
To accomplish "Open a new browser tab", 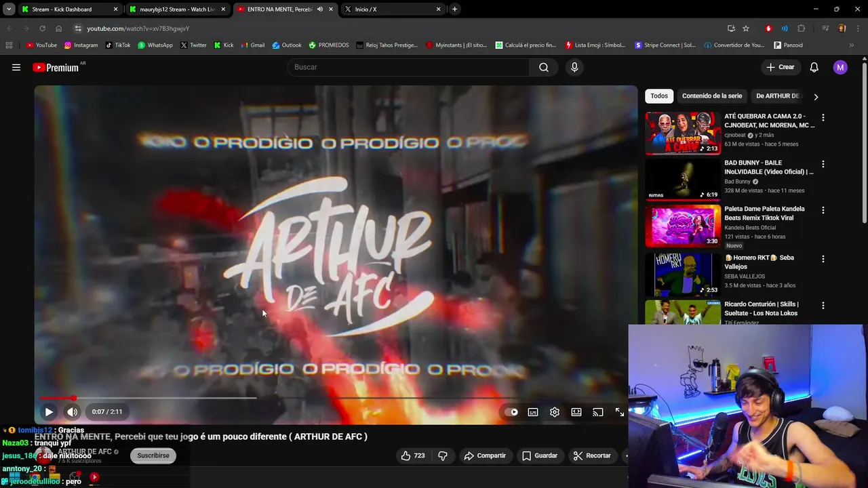I will (x=454, y=9).
